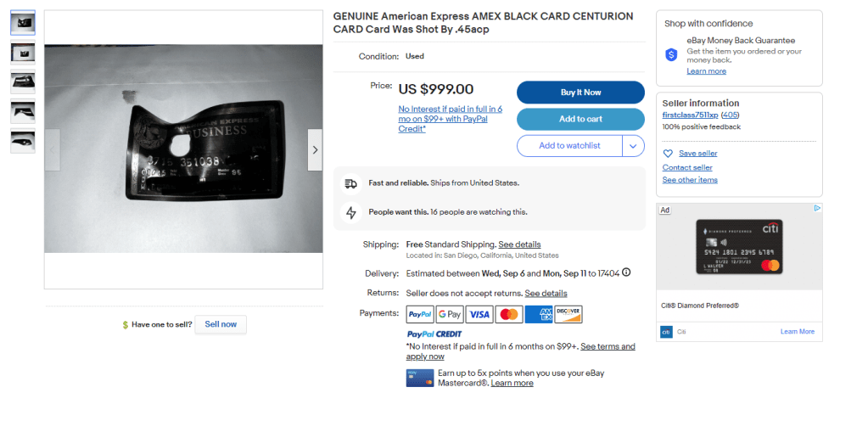Click the Add to cart button
The image size is (868, 421).
[x=580, y=119]
